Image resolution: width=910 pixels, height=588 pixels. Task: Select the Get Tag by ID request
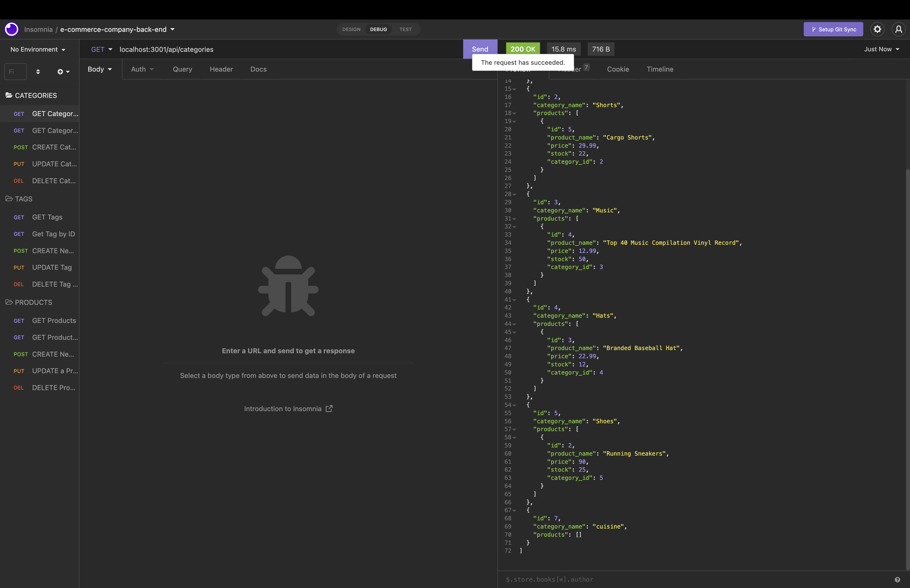click(x=40, y=234)
